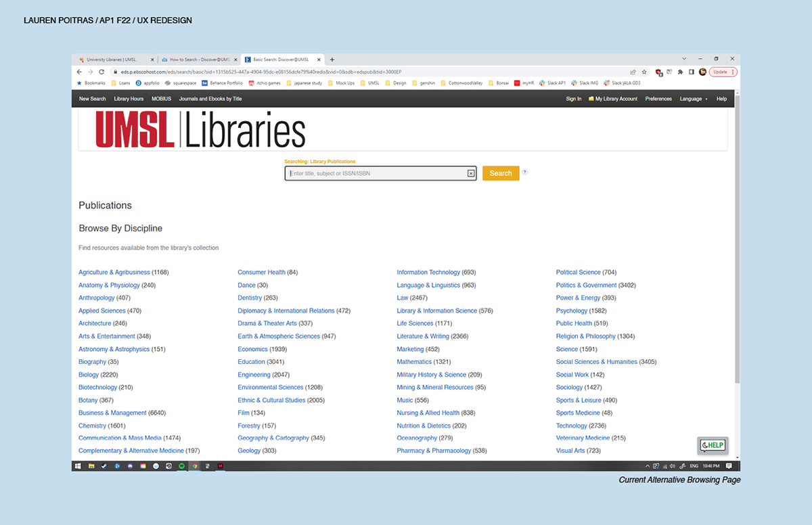The image size is (812, 525).
Task: Bookmark this page with the star icon
Action: (x=644, y=72)
